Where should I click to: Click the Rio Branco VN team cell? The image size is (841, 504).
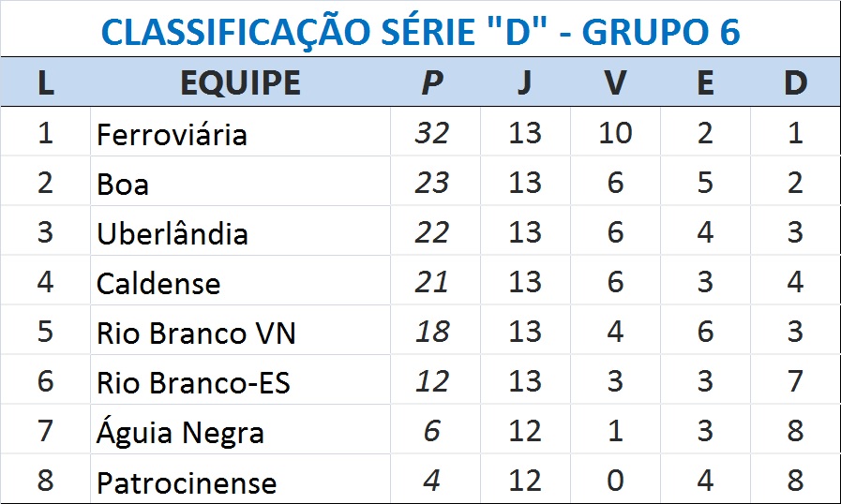point(196,333)
